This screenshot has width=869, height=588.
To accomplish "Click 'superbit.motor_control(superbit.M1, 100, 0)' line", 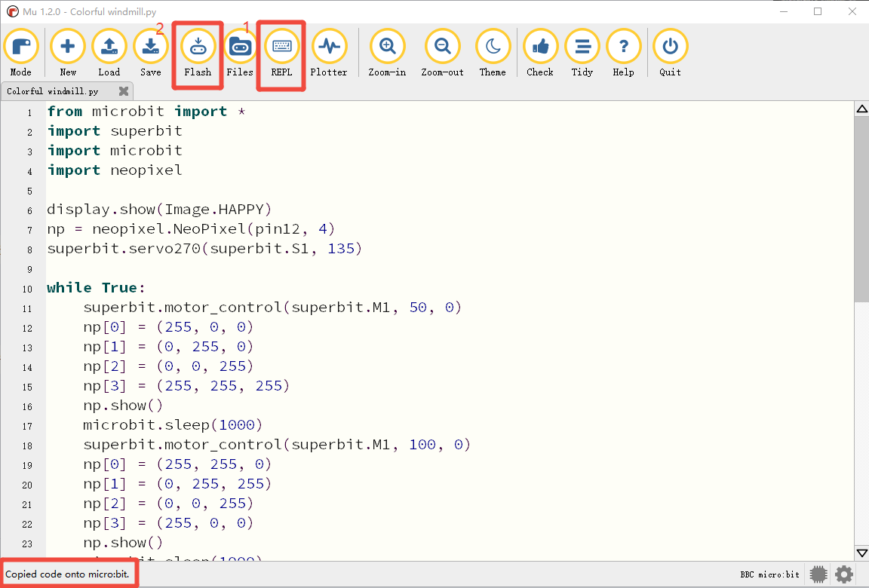I will click(277, 445).
